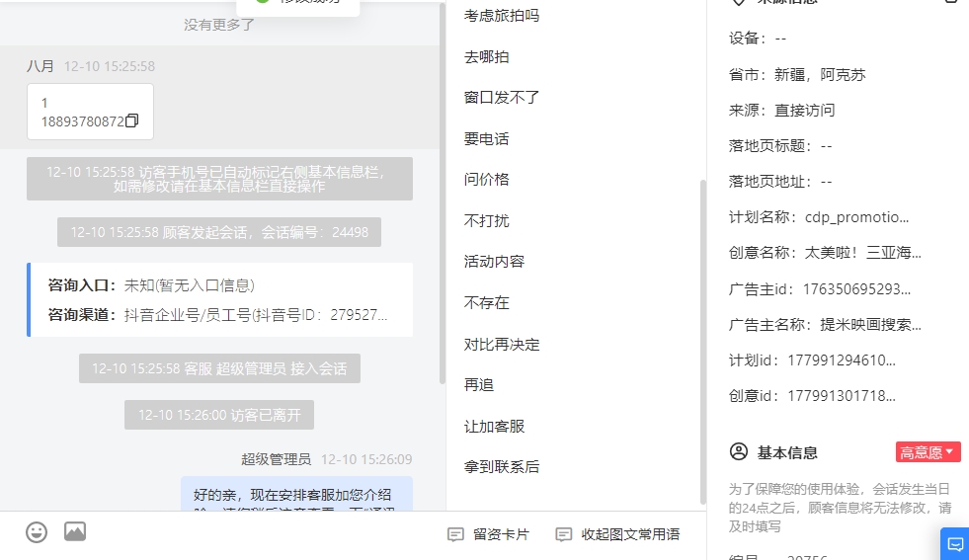This screenshot has height=560, width=969.
Task: Click the user icon beside 基本信息
Action: [x=739, y=451]
